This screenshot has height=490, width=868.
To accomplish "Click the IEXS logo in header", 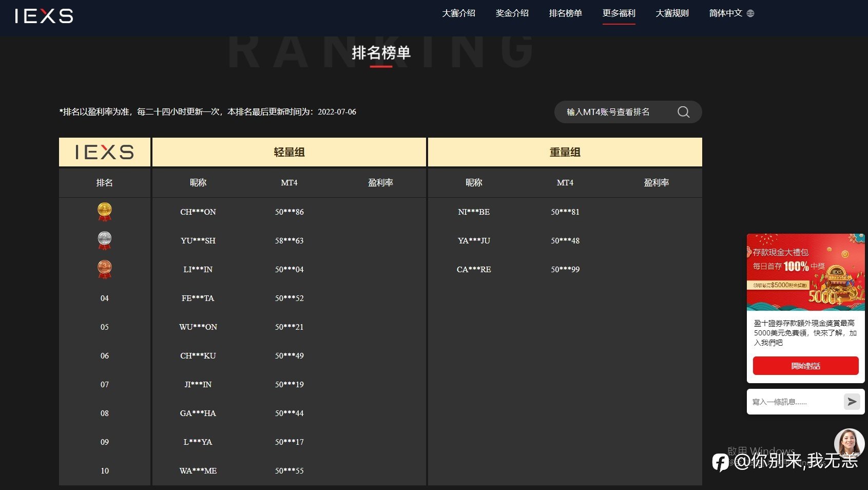I will 44,16.
